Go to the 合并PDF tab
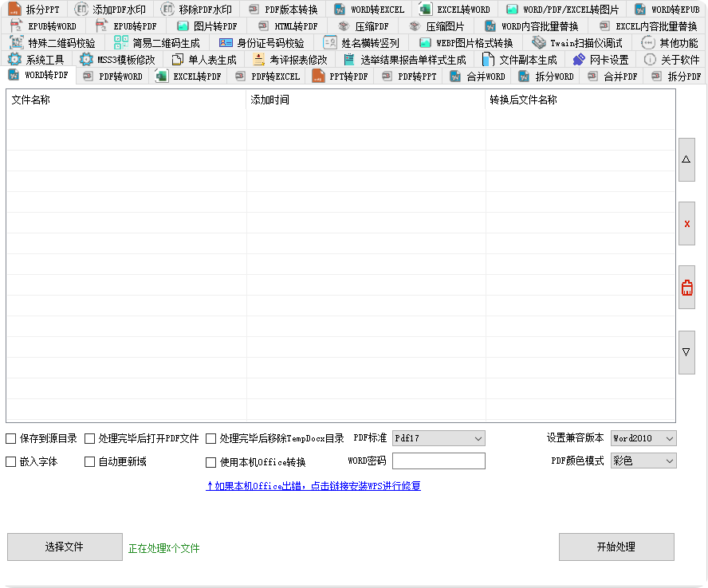Viewport: 708px width, 588px height. 613,76
